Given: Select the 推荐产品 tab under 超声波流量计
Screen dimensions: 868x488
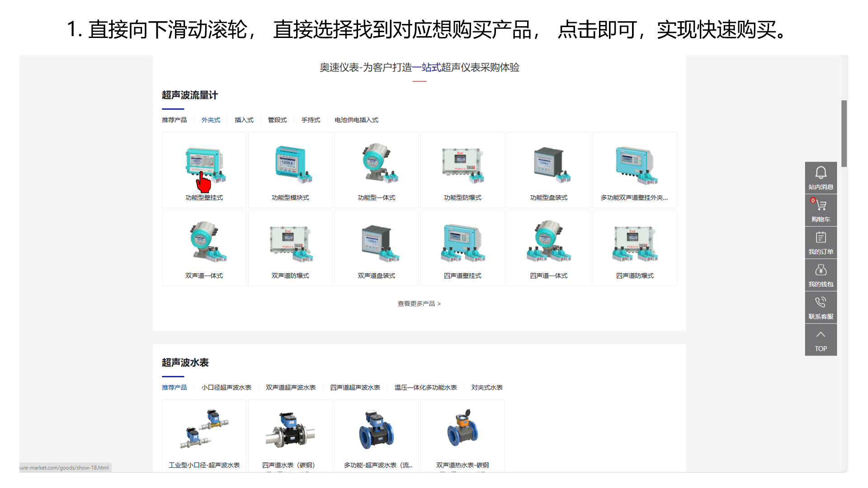Looking at the screenshot, I should coord(175,120).
